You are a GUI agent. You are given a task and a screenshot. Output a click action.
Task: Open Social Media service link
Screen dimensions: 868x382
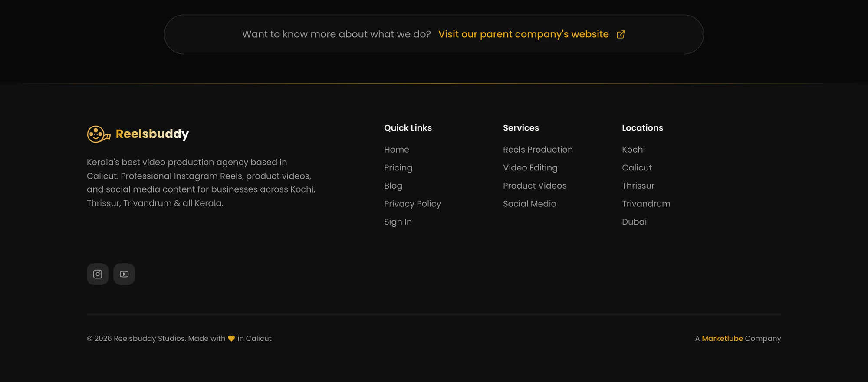[529, 204]
